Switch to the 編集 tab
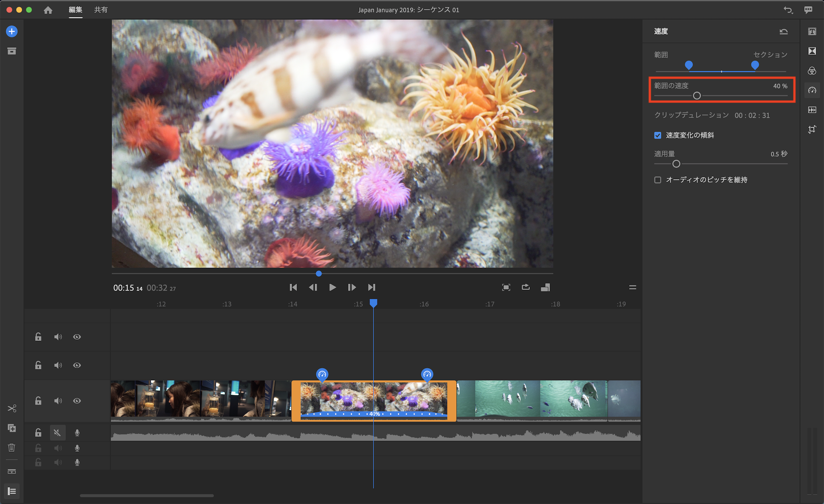 [x=75, y=9]
